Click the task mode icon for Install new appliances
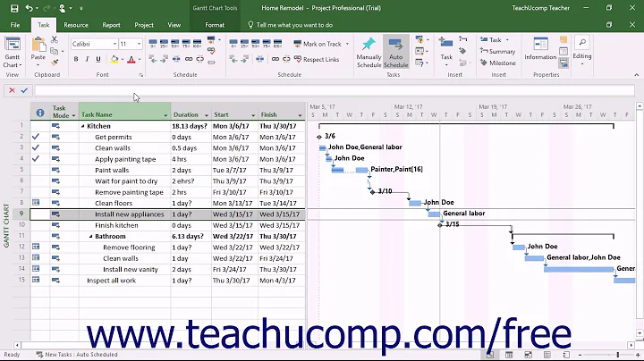 [x=55, y=214]
